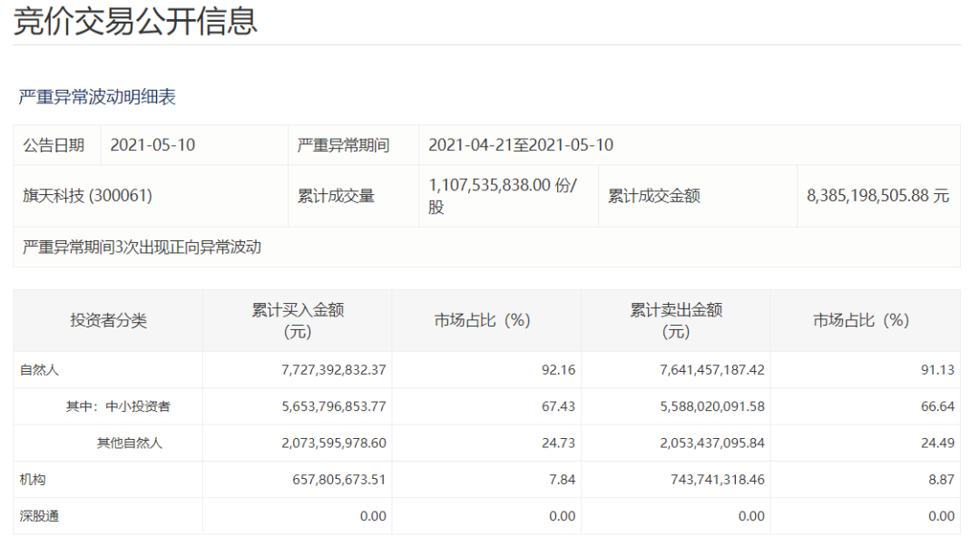
Task: Click the 公告日期 label cell
Action: [x=54, y=145]
